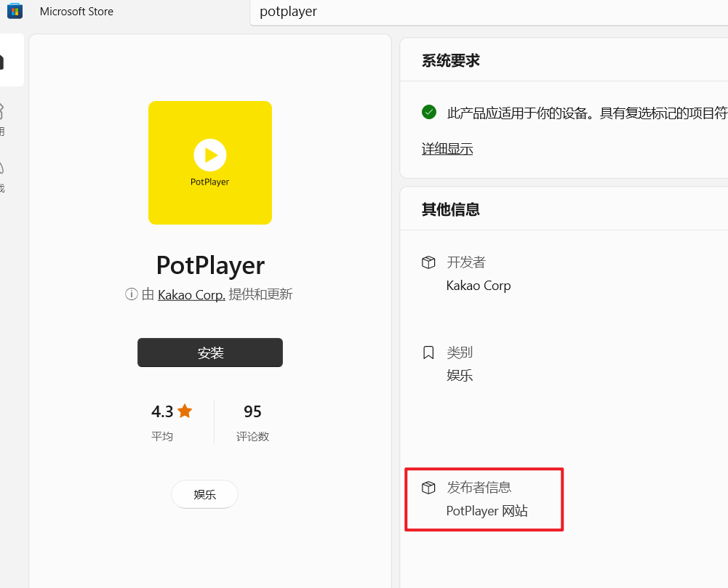Click the Kakao Corp developer name

[x=479, y=286]
